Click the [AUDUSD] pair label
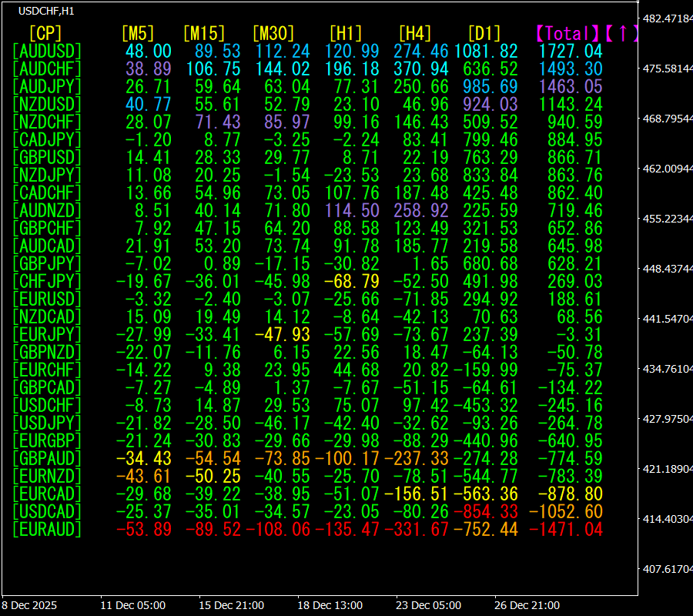This screenshot has height=616, width=693. click(x=47, y=52)
